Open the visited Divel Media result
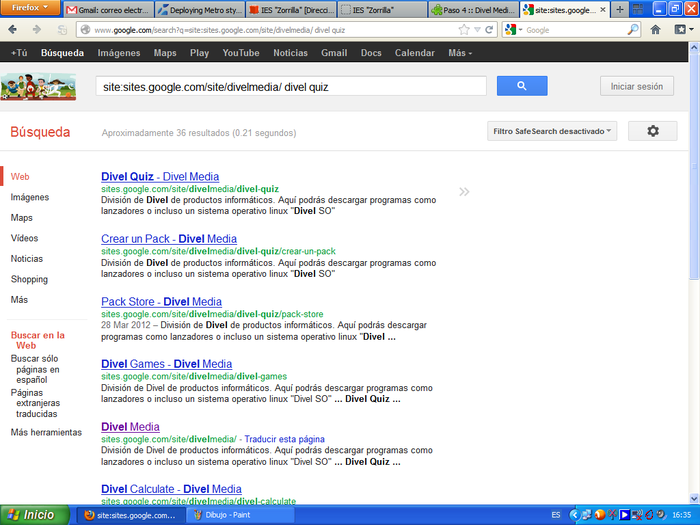Viewport: 700px width, 525px height. click(x=130, y=427)
